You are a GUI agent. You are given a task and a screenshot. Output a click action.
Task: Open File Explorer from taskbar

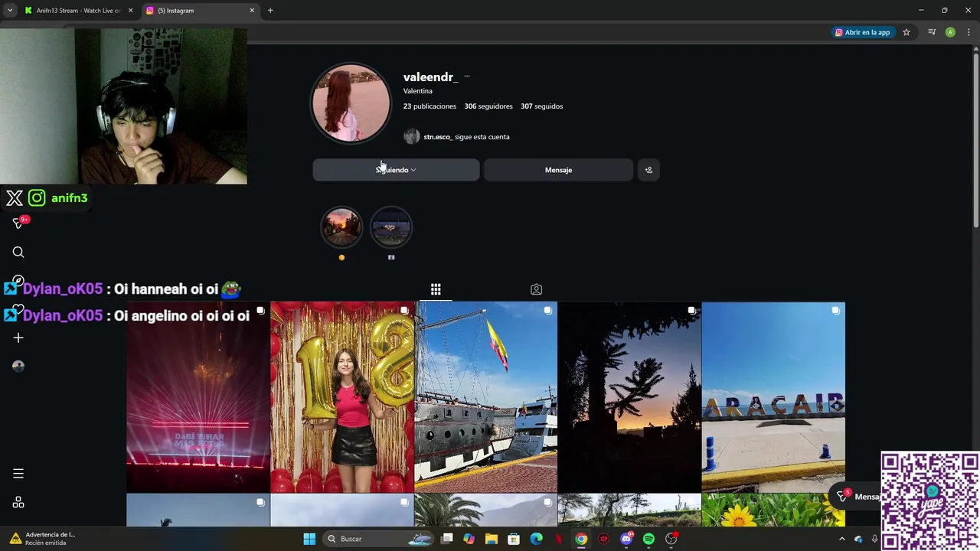491,539
